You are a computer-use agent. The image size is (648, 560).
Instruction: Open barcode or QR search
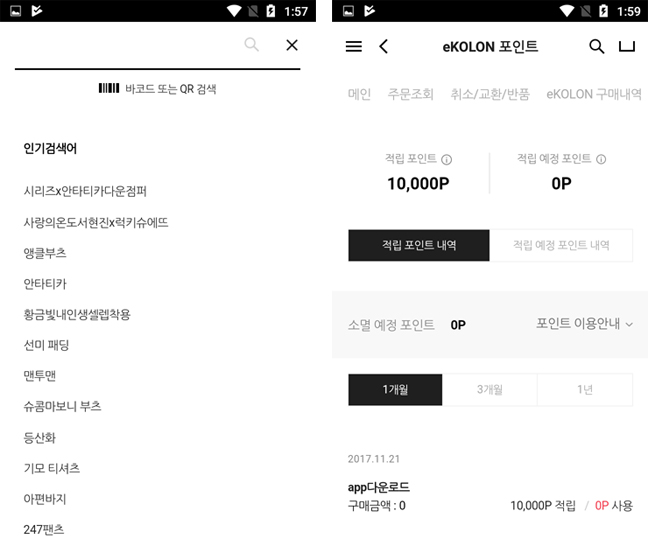tap(157, 88)
